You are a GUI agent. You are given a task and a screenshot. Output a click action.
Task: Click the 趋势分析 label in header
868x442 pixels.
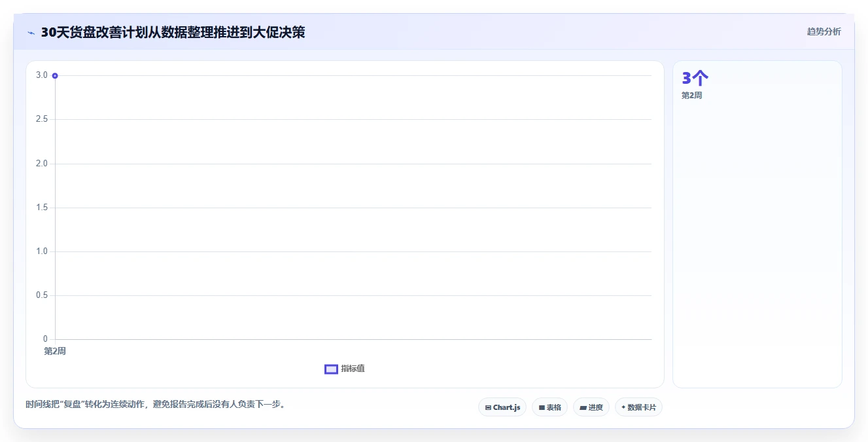[824, 31]
